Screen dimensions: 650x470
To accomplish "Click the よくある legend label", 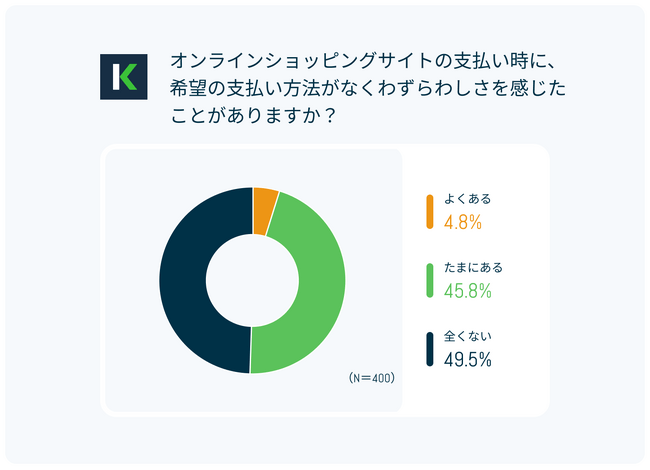I will coord(468,199).
